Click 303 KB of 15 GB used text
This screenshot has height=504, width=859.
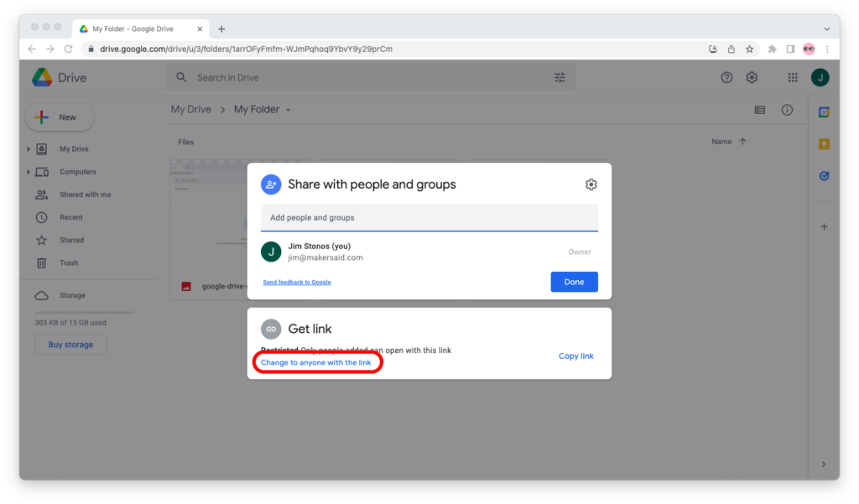(x=70, y=323)
